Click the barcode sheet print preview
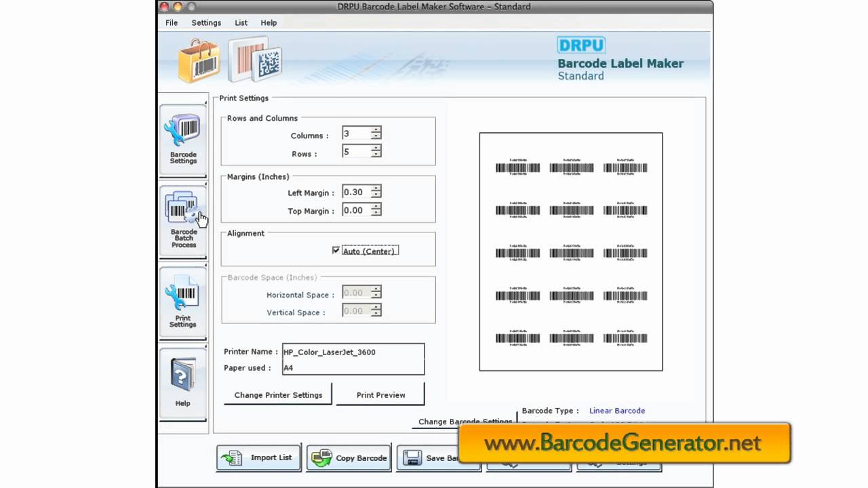The height and width of the screenshot is (488, 868). pos(571,251)
